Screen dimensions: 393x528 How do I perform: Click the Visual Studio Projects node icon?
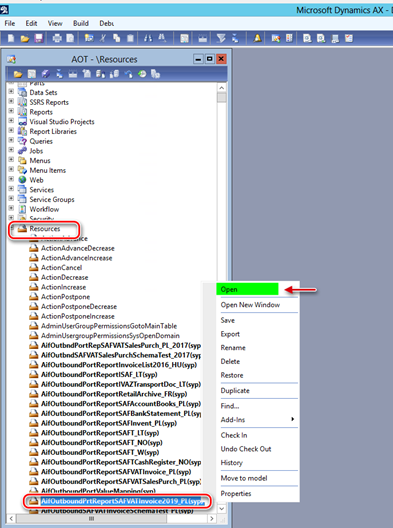[22, 122]
